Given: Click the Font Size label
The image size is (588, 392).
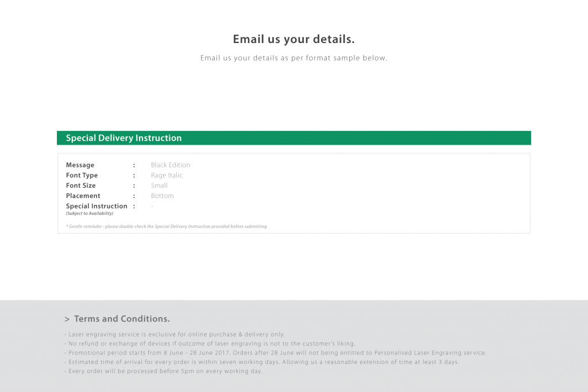Looking at the screenshot, I should point(80,185).
